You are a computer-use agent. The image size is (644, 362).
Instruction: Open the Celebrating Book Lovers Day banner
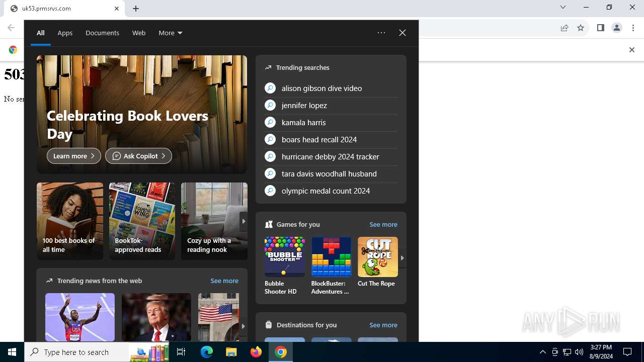142,114
